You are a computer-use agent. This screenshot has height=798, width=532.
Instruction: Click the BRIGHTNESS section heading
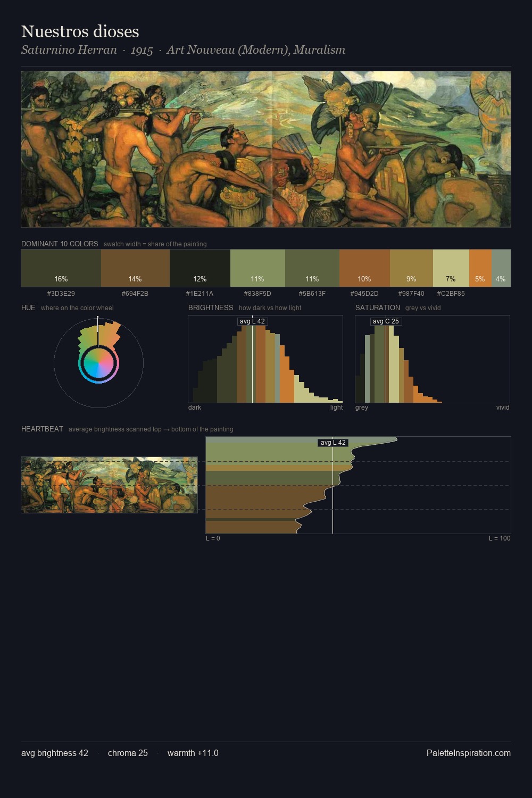click(211, 308)
